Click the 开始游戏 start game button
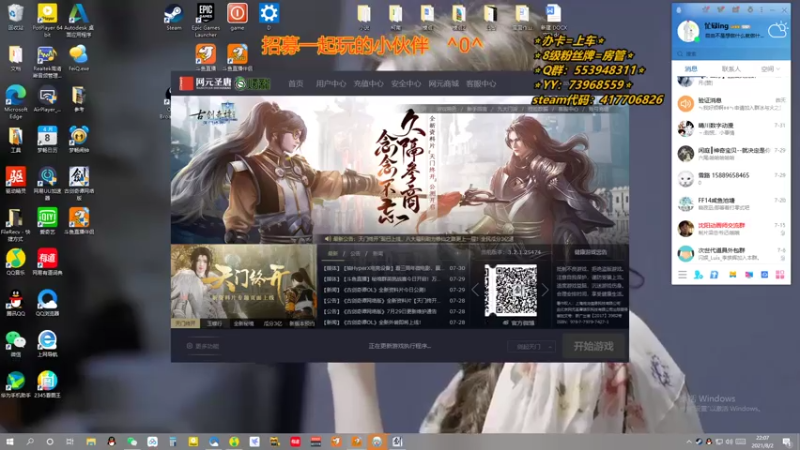Image resolution: width=800 pixels, height=450 pixels. pyautogui.click(x=593, y=346)
